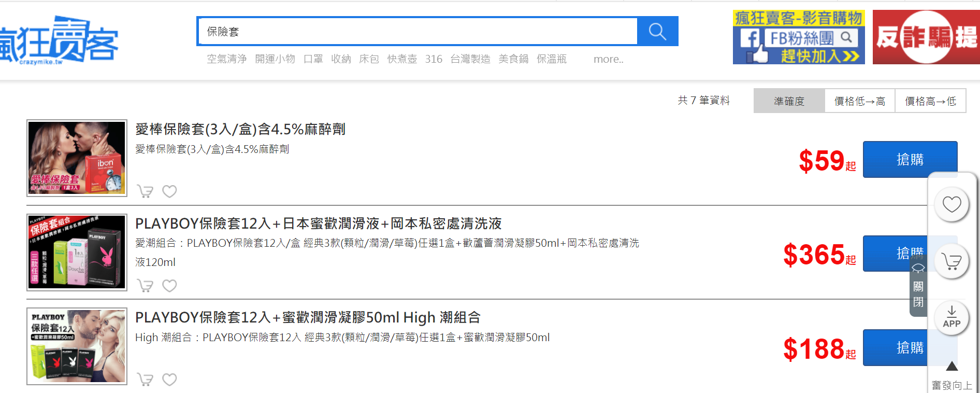Download APP from floating sidebar
Image resolution: width=980 pixels, height=393 pixels.
pyautogui.click(x=951, y=317)
